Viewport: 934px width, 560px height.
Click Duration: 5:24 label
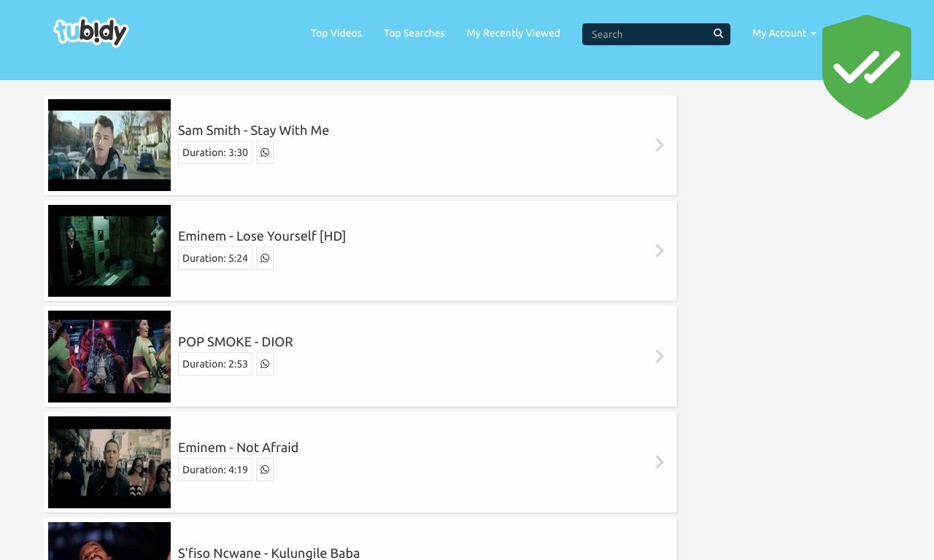click(x=215, y=258)
